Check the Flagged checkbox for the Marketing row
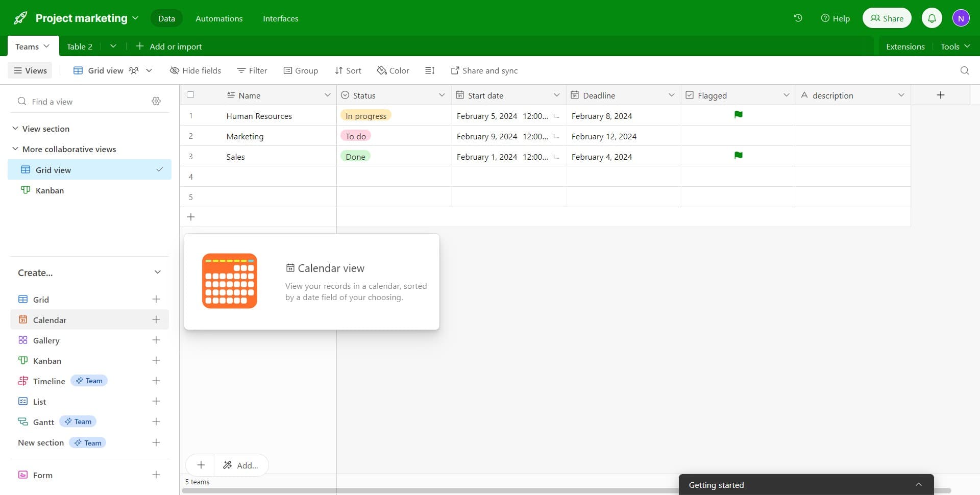 pos(739,136)
